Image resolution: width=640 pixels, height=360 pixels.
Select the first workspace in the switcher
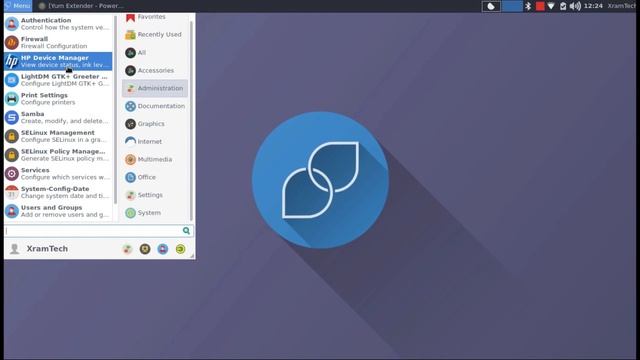tap(491, 6)
